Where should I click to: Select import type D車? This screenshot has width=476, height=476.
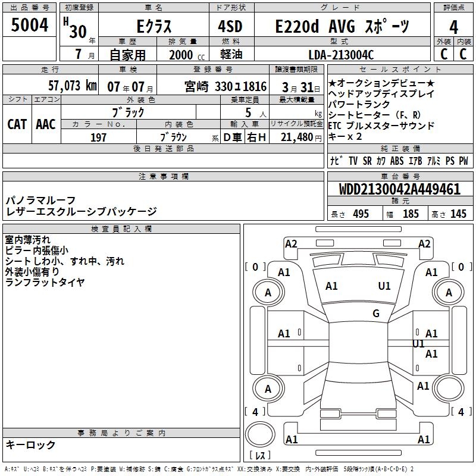point(232,137)
